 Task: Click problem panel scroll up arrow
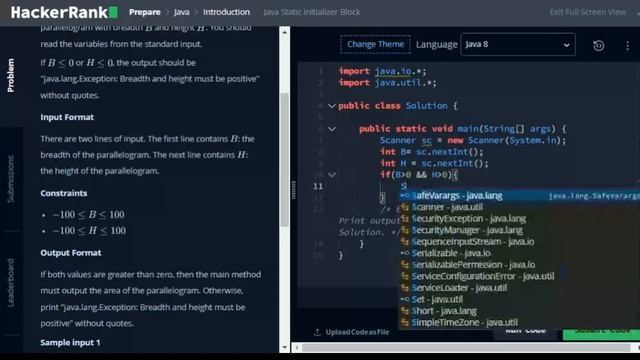[284, 32]
